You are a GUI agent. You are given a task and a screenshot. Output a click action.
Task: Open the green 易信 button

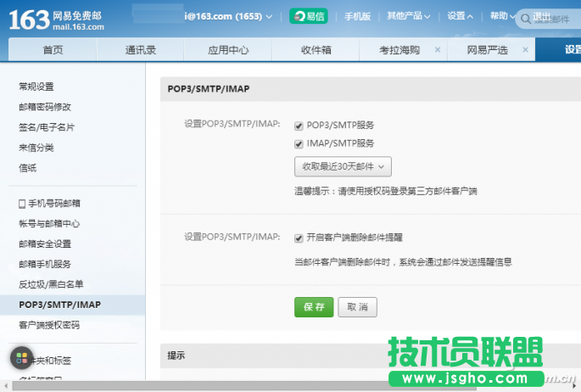[x=308, y=16]
